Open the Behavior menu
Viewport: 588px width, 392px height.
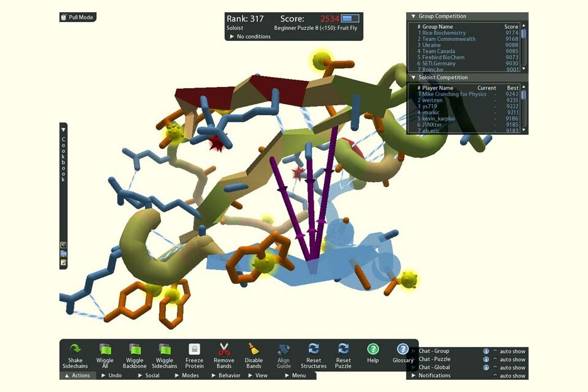226,375
